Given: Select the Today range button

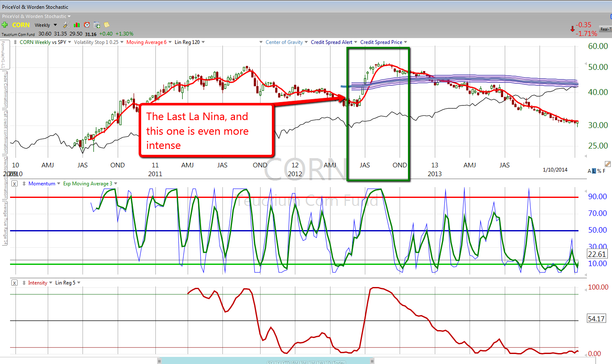Looking at the screenshot, I should [339, 362].
